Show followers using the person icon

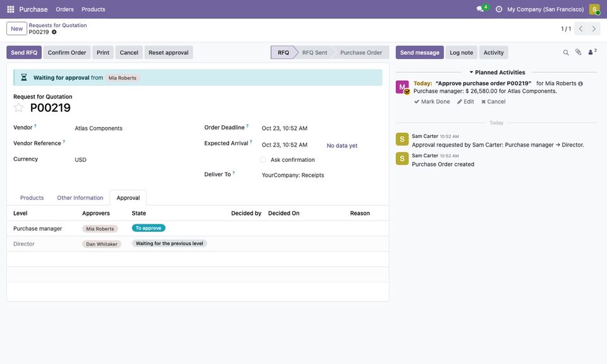[x=592, y=52]
